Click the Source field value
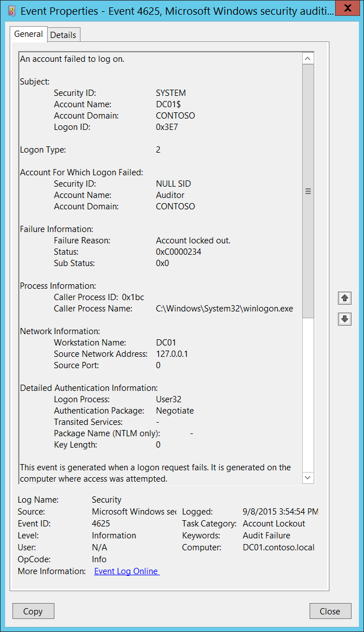Image resolution: width=364 pixels, height=632 pixels. pos(134,512)
